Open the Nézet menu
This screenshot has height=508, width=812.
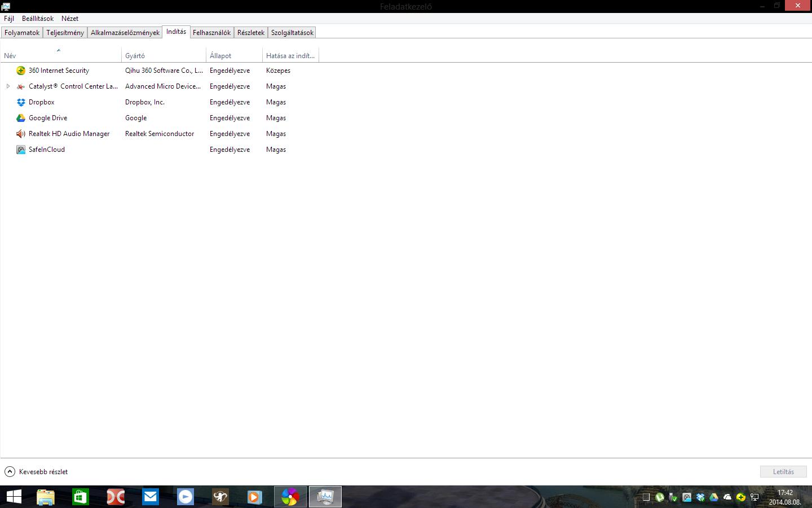point(70,19)
